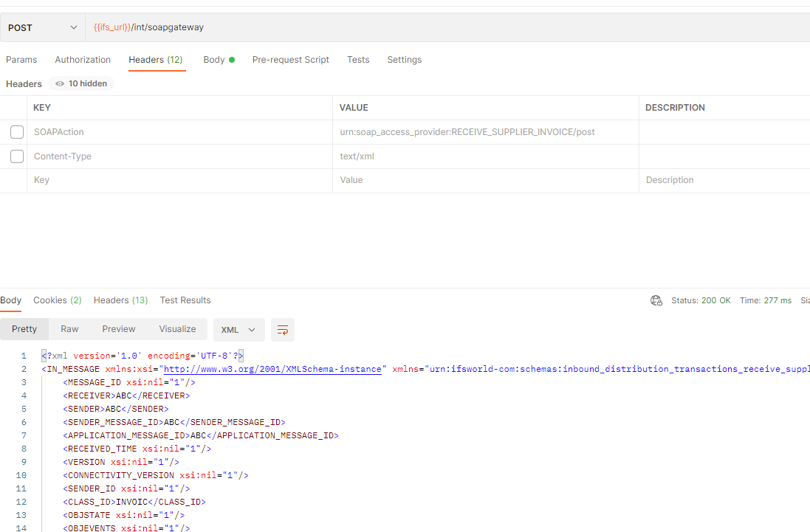Open the request Settings tab
This screenshot has height=532, width=810.
pyautogui.click(x=405, y=60)
